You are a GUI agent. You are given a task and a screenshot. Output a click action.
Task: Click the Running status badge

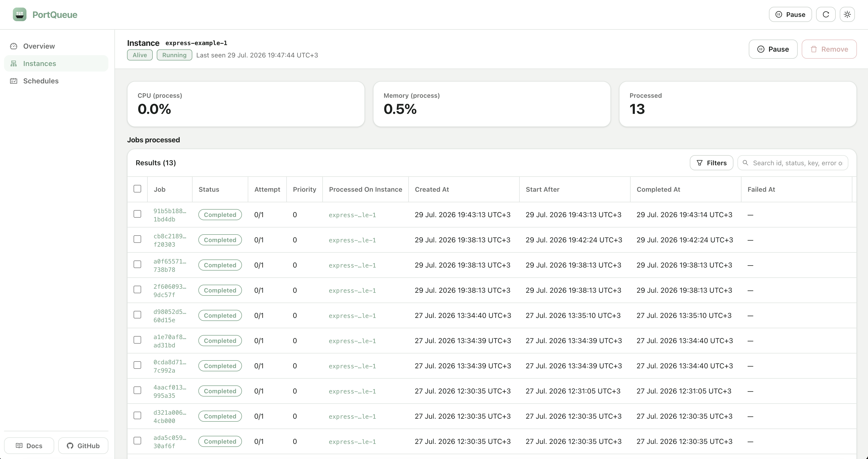(x=174, y=55)
